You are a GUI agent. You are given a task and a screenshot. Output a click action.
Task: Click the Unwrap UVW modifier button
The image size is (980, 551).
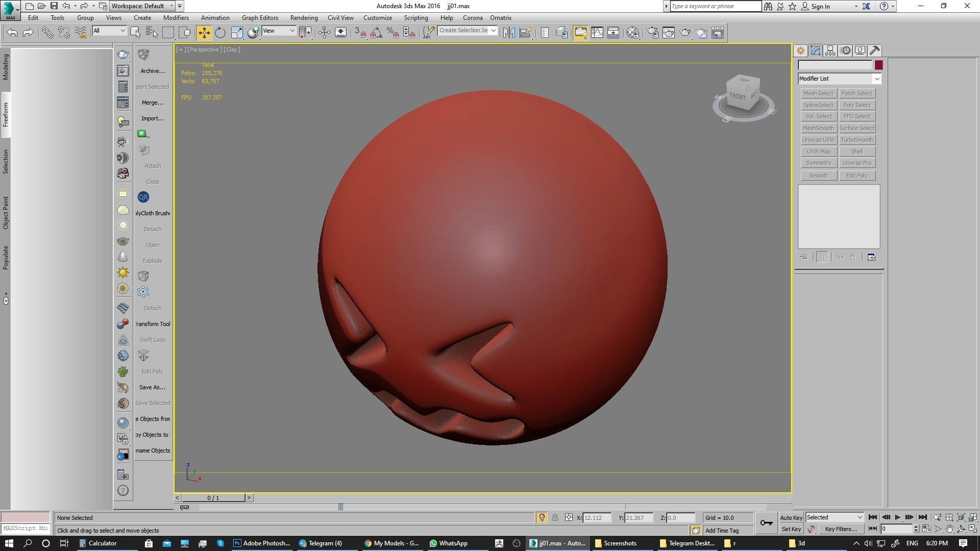coord(818,140)
